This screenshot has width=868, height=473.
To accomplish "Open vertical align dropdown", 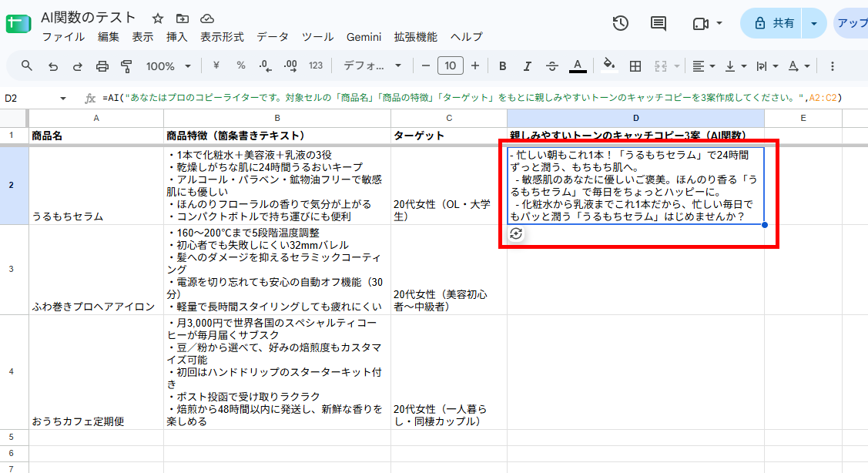I will (x=736, y=66).
